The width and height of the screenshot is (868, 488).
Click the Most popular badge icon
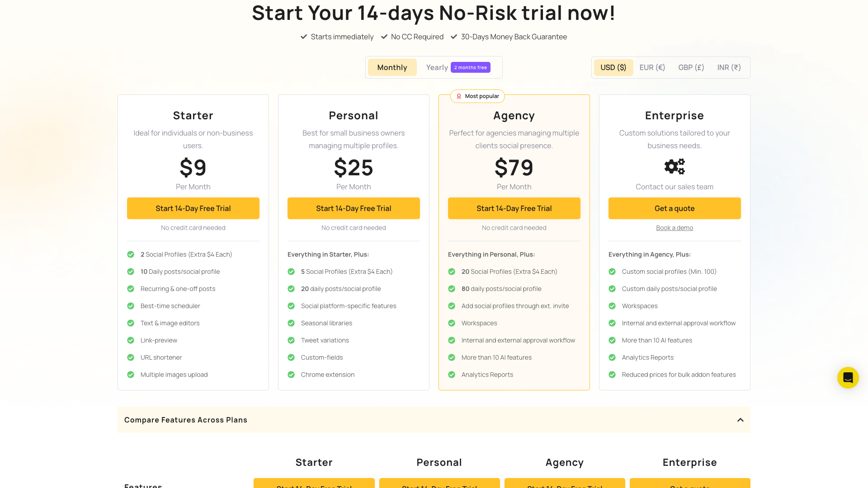pos(459,96)
